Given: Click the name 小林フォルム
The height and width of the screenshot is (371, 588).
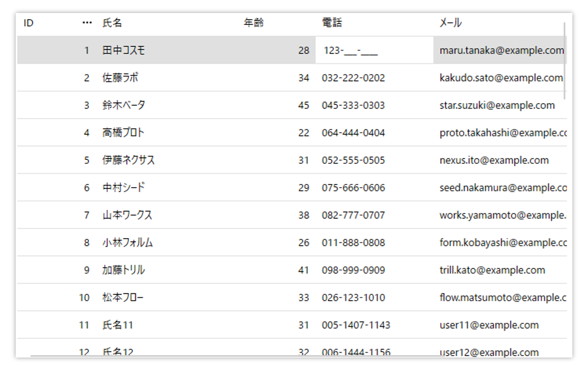Looking at the screenshot, I should point(128,243).
